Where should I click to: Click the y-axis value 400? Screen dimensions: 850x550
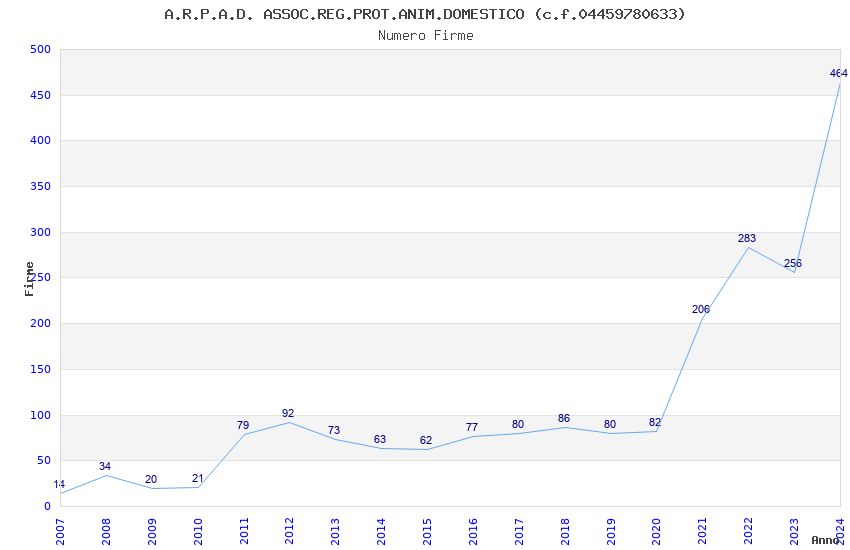coord(40,141)
